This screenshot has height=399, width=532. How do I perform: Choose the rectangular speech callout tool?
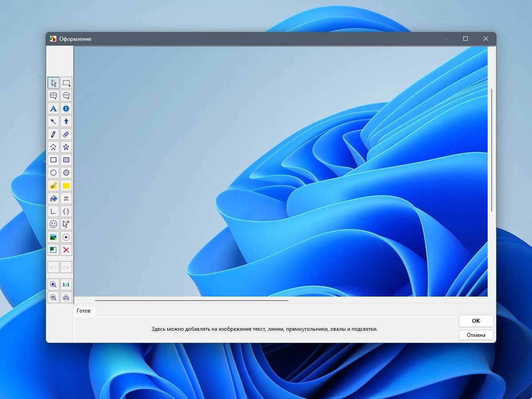53,96
